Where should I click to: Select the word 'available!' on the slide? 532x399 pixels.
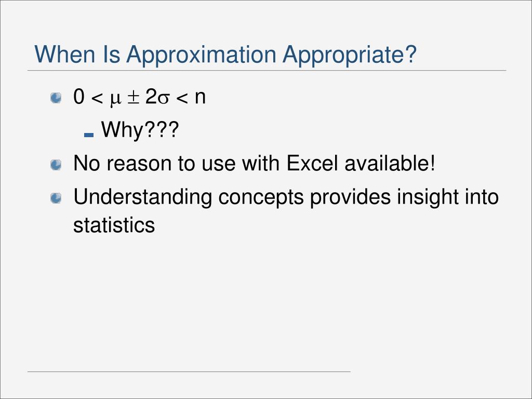[x=390, y=163]
